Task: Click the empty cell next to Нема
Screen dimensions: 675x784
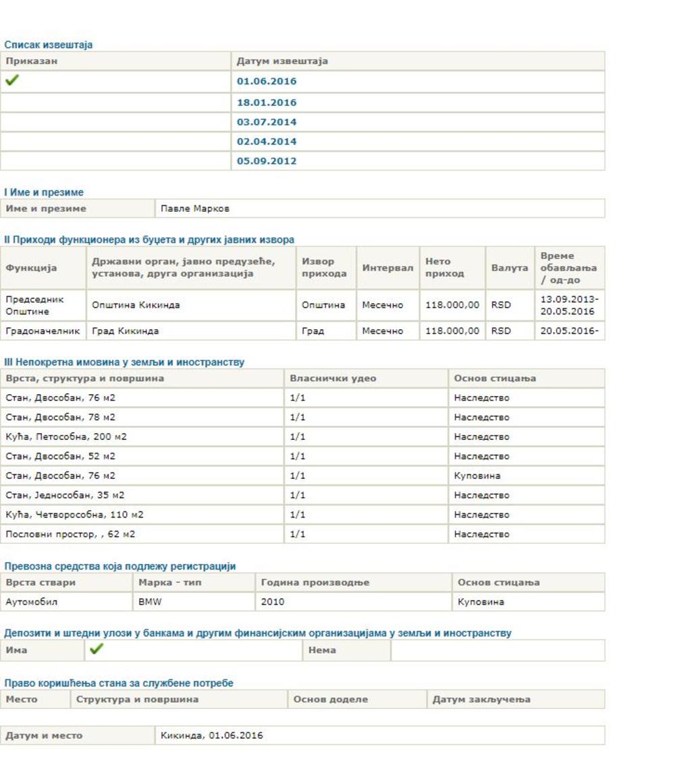Action: pyautogui.click(x=497, y=650)
